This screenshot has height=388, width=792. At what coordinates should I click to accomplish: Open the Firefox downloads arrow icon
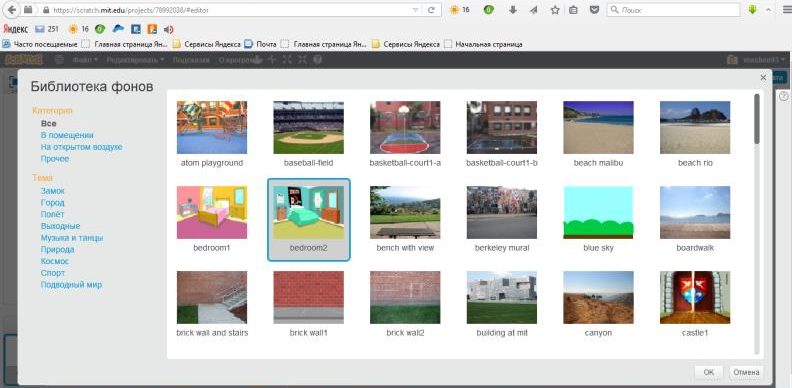click(x=513, y=10)
